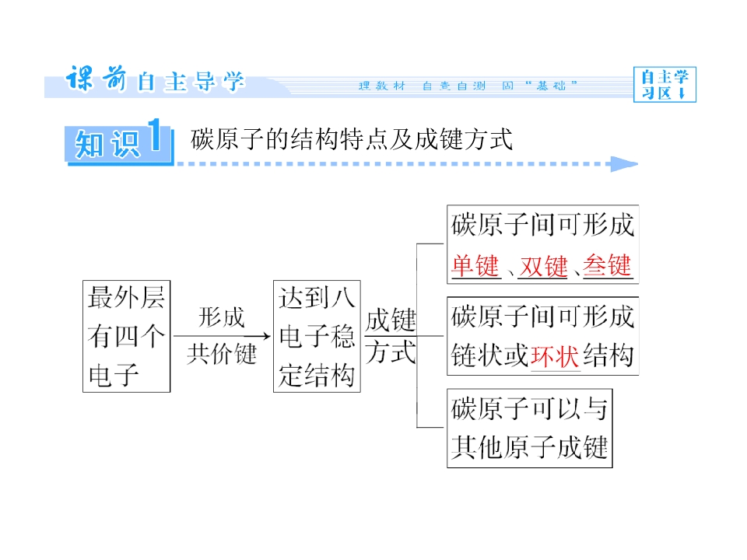This screenshot has height=560, width=747.
Task: Click the 自主学习区 badge in the corner
Action: pyautogui.click(x=665, y=84)
